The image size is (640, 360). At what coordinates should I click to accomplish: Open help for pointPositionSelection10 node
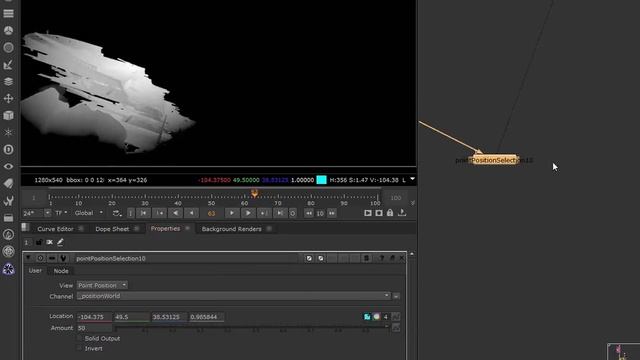(x=381, y=258)
